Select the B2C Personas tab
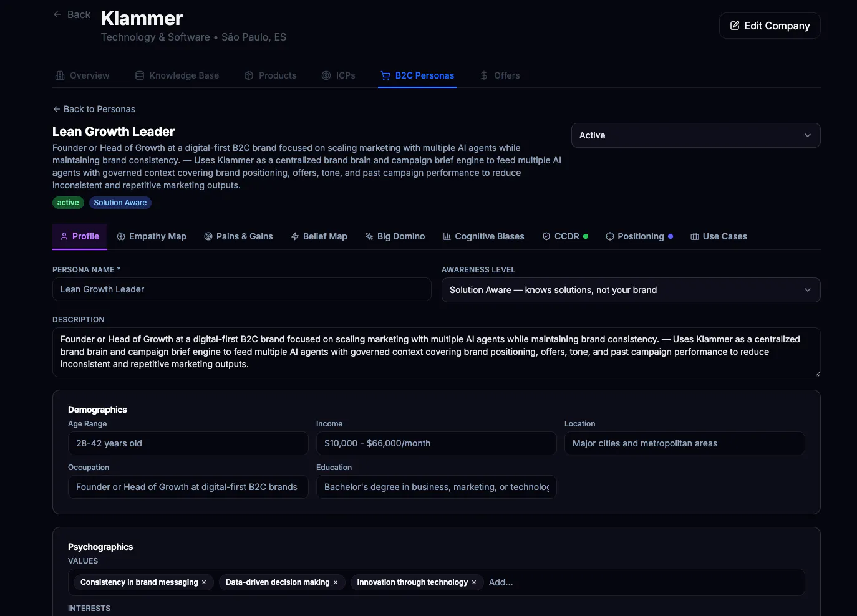 click(417, 75)
